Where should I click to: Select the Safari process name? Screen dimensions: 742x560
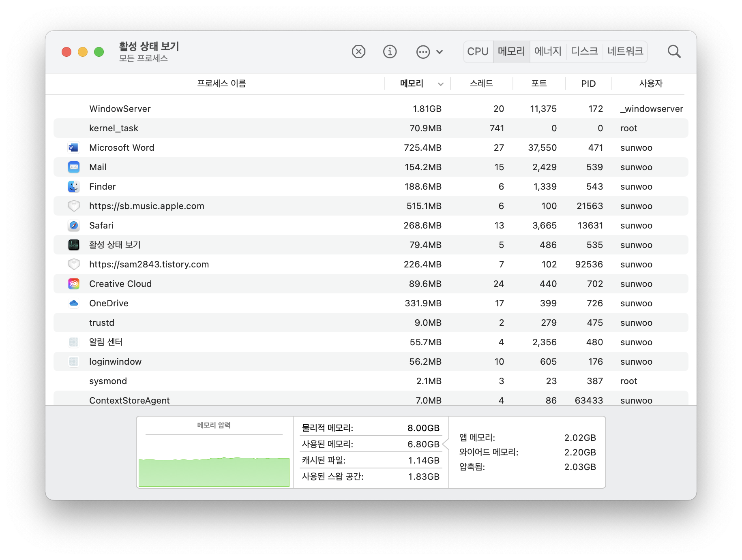101,225
